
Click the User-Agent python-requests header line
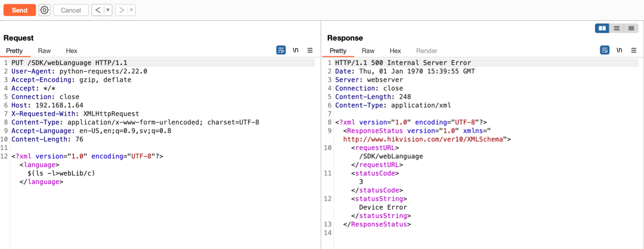pos(79,71)
